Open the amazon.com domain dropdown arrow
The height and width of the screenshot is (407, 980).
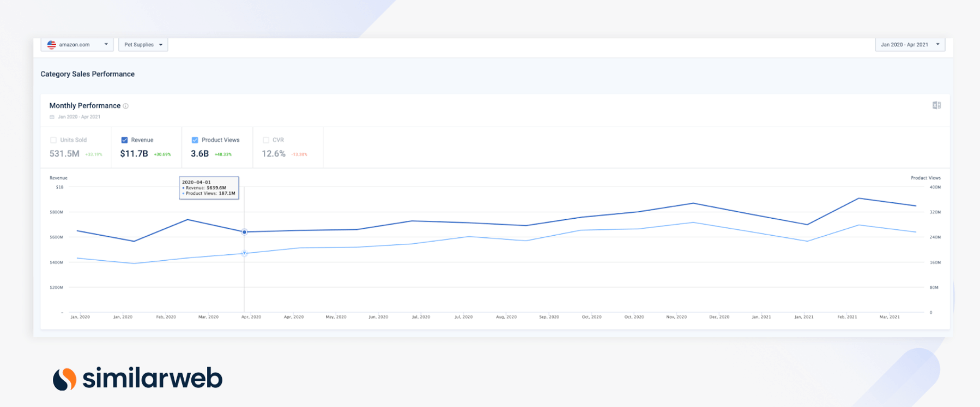[x=106, y=45]
